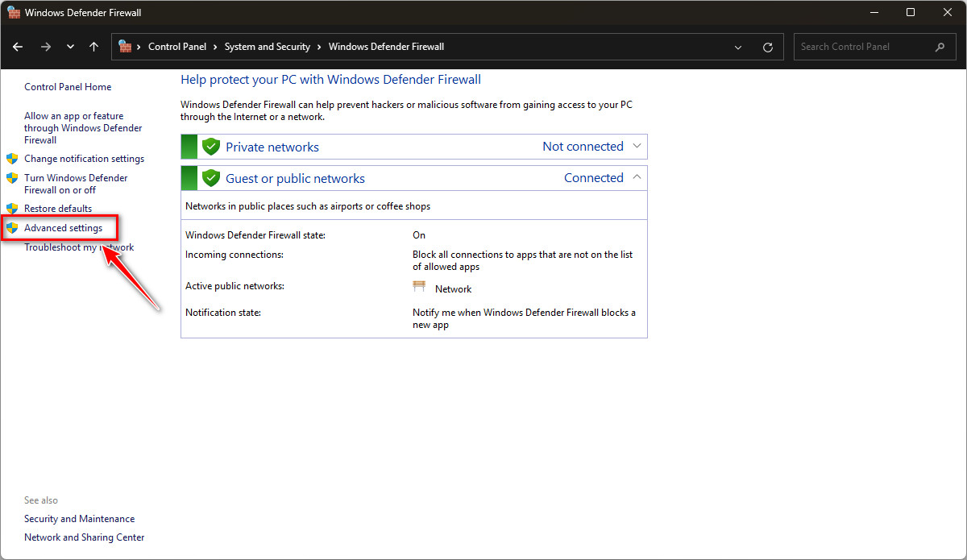
Task: Collapse the Guest or public networks chevron
Action: point(637,177)
